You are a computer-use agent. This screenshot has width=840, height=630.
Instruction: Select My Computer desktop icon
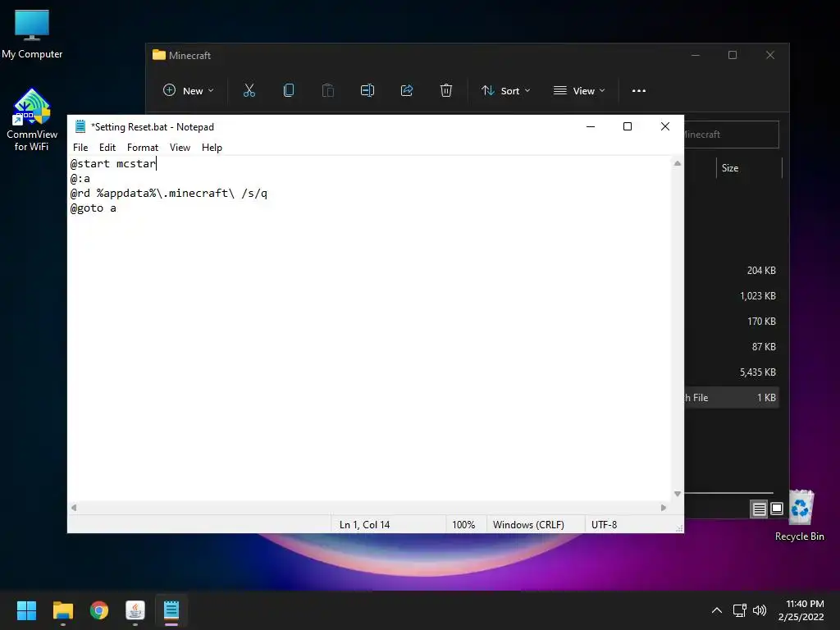click(x=32, y=34)
